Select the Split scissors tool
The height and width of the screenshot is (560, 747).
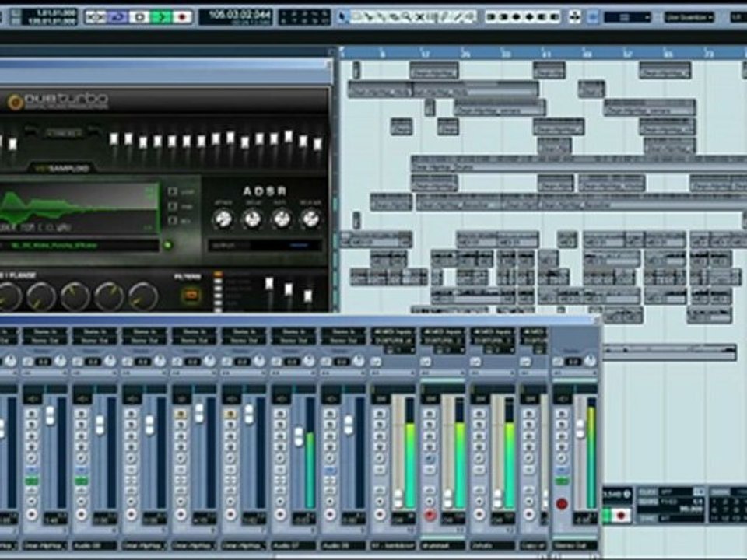point(369,17)
